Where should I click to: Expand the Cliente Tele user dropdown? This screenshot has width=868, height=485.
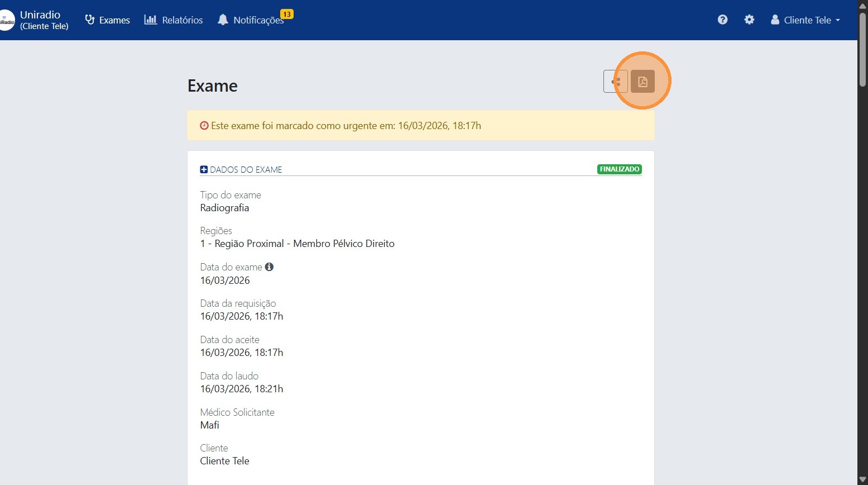(x=805, y=20)
